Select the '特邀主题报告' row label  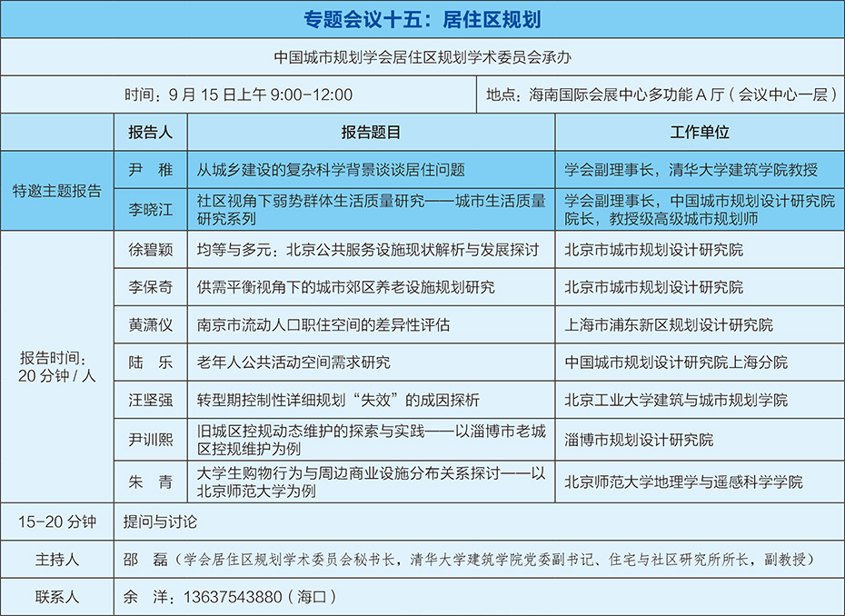point(57,190)
